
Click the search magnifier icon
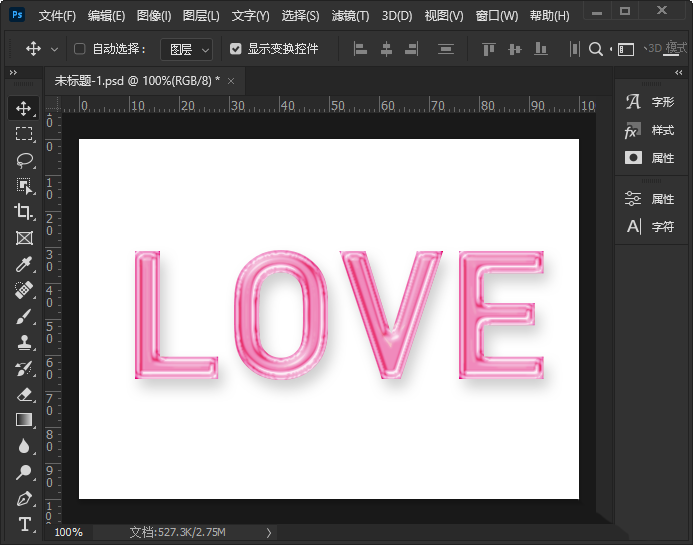(596, 49)
